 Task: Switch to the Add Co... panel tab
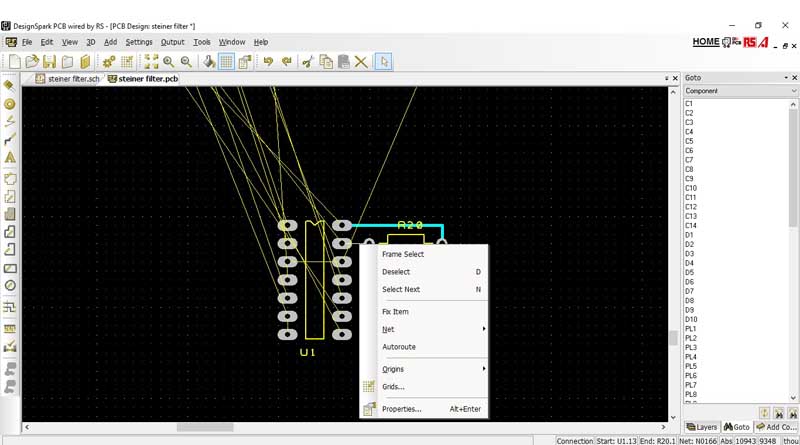(x=776, y=427)
